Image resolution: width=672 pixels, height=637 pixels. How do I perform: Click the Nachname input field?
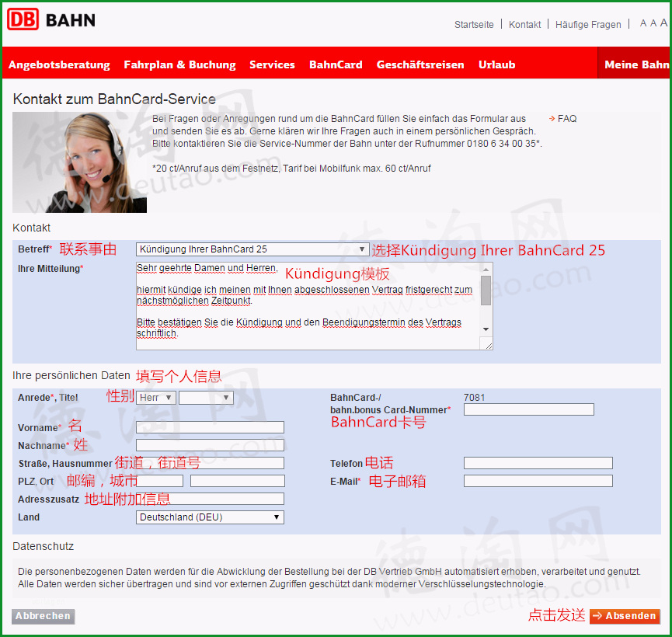[x=210, y=445]
